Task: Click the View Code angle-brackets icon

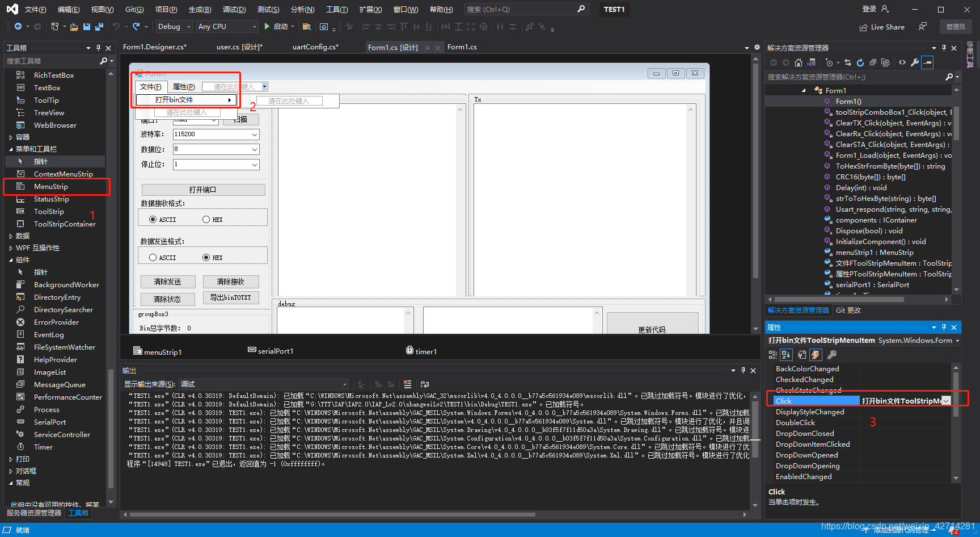Action: coord(902,62)
